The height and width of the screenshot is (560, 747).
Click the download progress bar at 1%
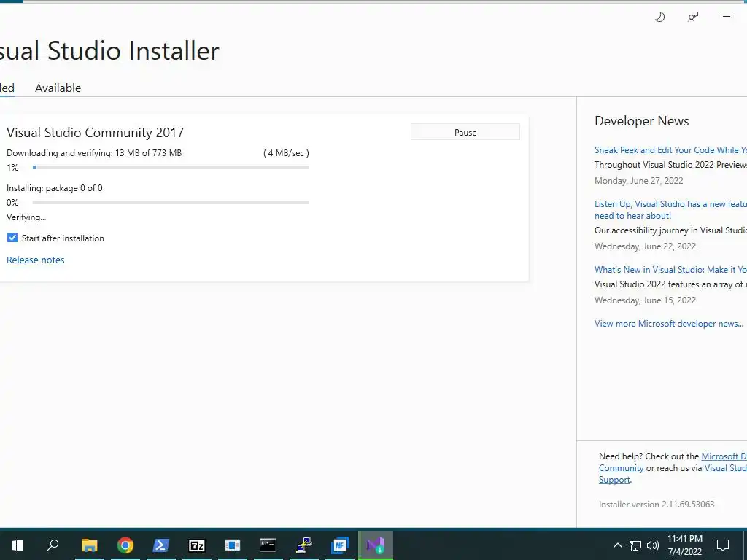click(x=171, y=167)
